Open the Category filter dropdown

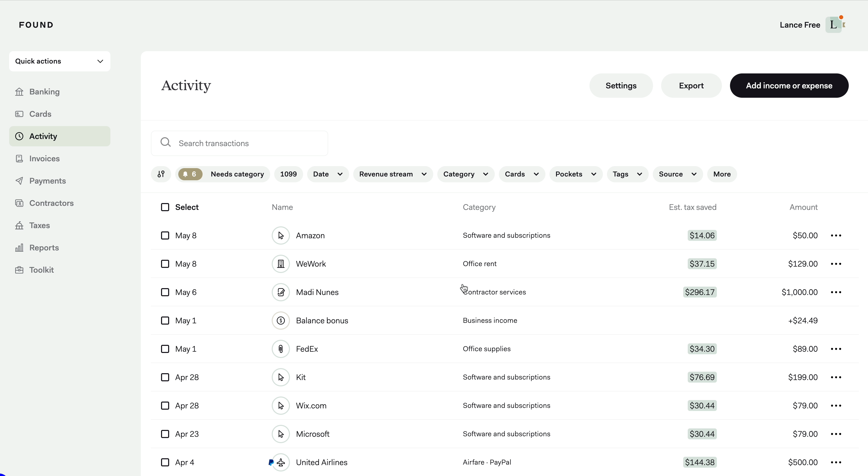(x=465, y=174)
